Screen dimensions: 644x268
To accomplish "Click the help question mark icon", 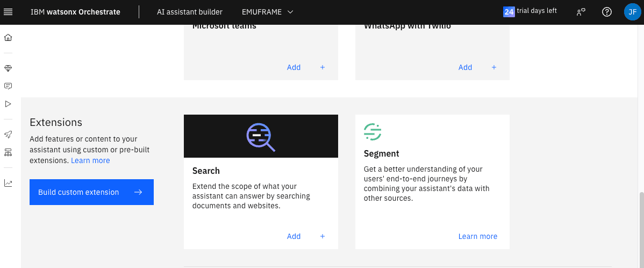I will pyautogui.click(x=607, y=12).
